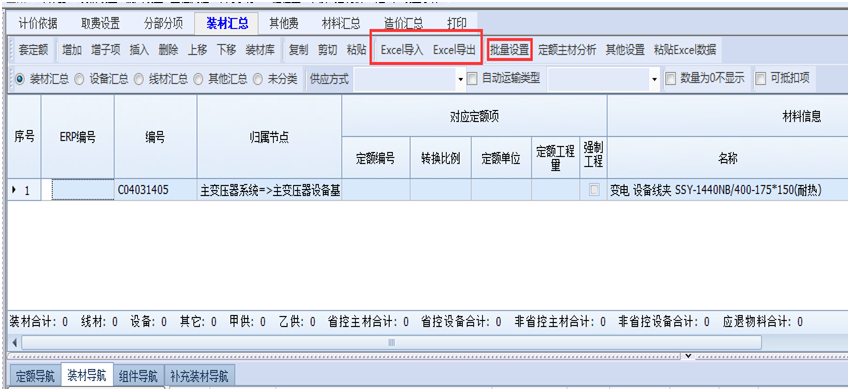Click 插入 in the toolbar
The image size is (850, 391).
tap(139, 50)
